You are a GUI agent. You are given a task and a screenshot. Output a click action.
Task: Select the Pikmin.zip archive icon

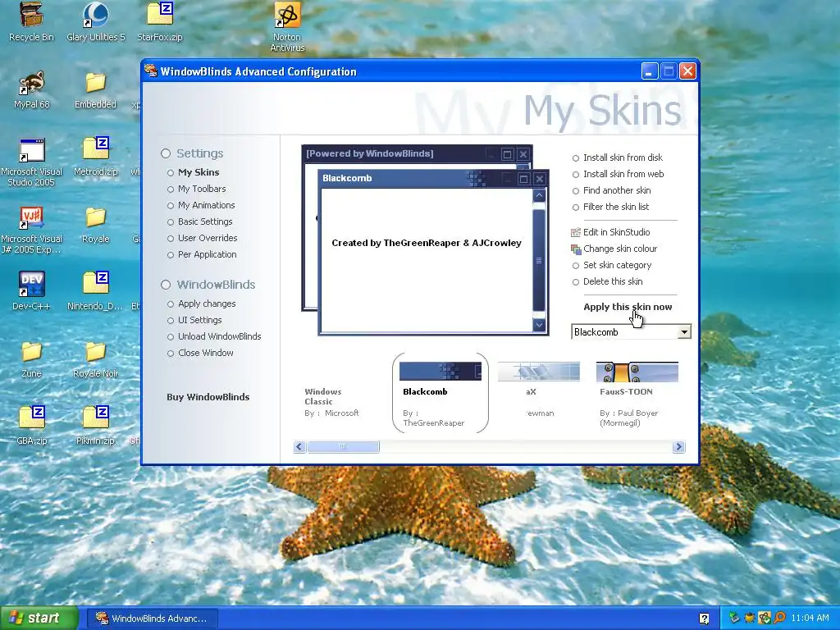tap(95, 426)
